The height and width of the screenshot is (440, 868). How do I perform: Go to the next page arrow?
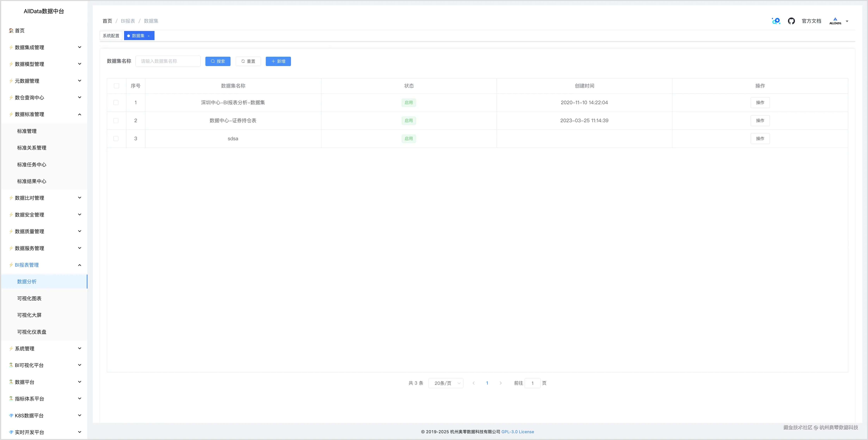coord(500,383)
